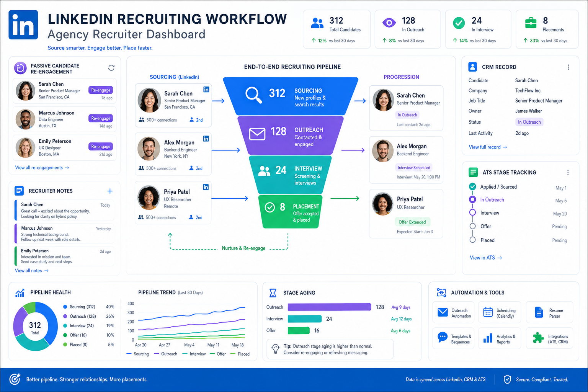Click the CRM Record person icon
588x392 pixels.
click(473, 67)
